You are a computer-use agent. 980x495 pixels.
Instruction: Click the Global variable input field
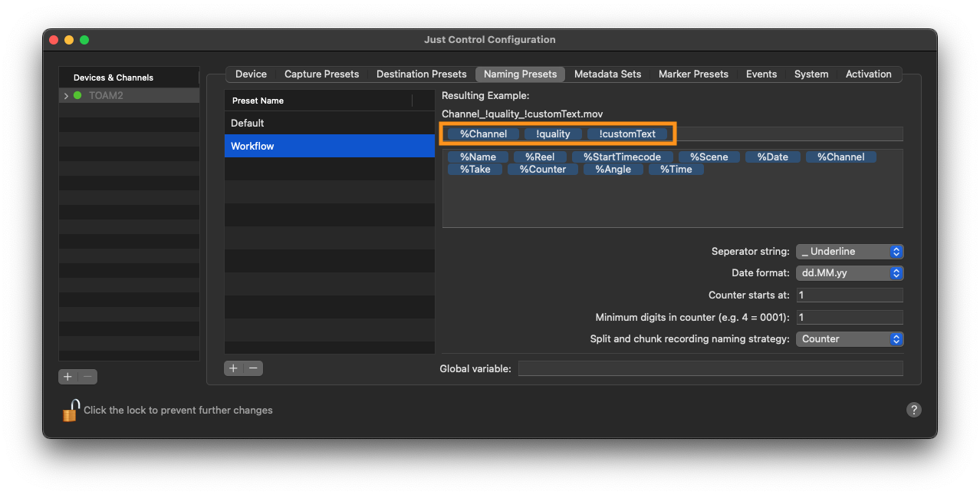[711, 368]
